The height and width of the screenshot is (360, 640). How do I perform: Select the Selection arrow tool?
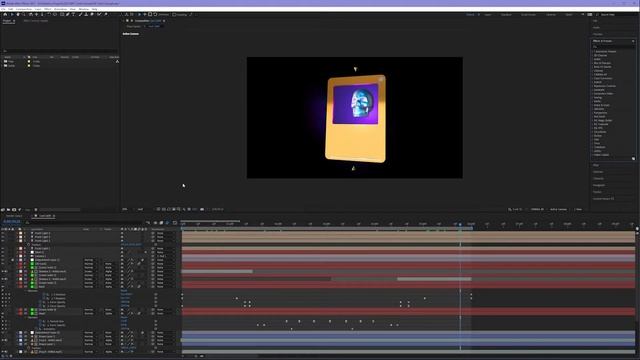pos(12,14)
